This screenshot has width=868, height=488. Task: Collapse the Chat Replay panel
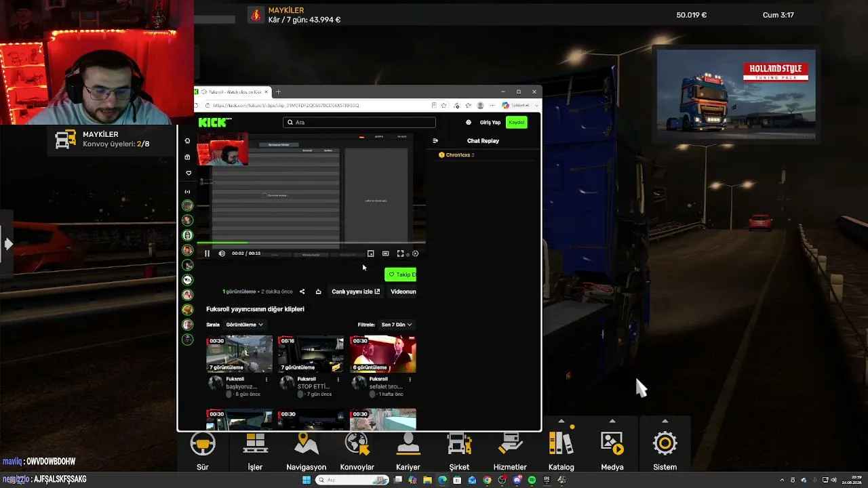[x=435, y=141]
